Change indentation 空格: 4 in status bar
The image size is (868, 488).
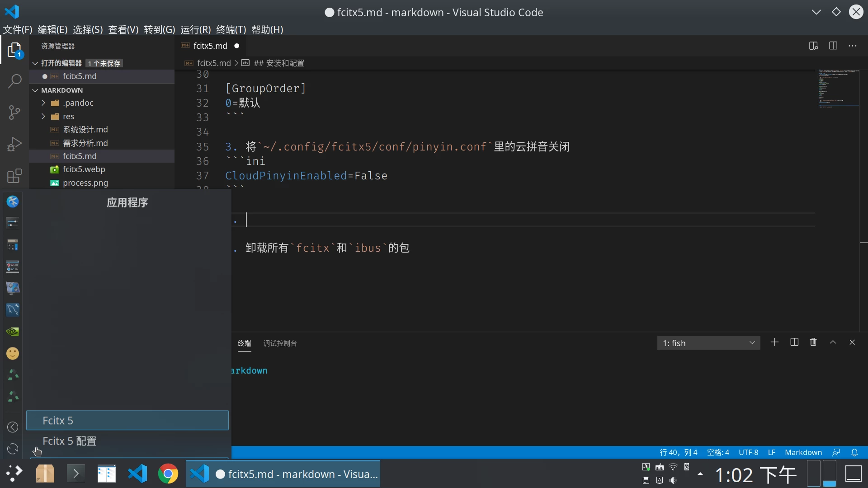718,452
